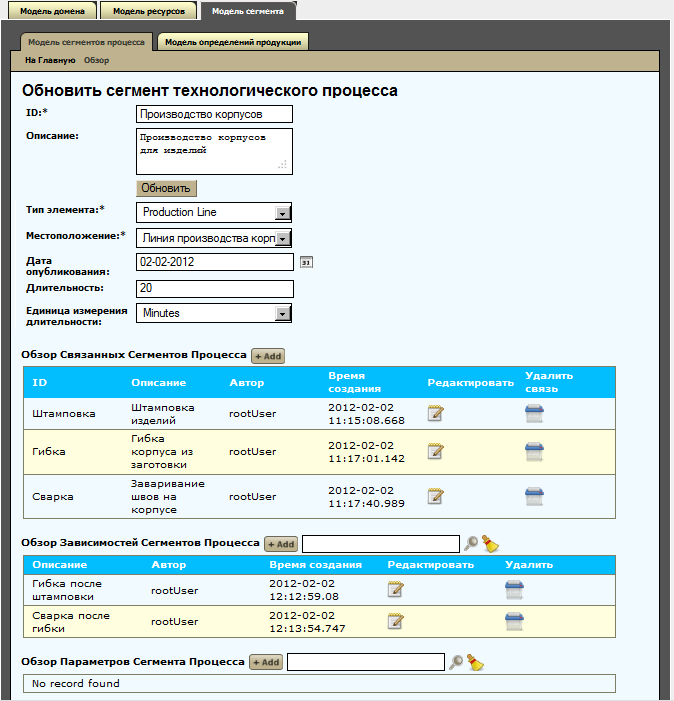
Task: Select the Гибка ID cell
Action: pyautogui.click(x=49, y=452)
